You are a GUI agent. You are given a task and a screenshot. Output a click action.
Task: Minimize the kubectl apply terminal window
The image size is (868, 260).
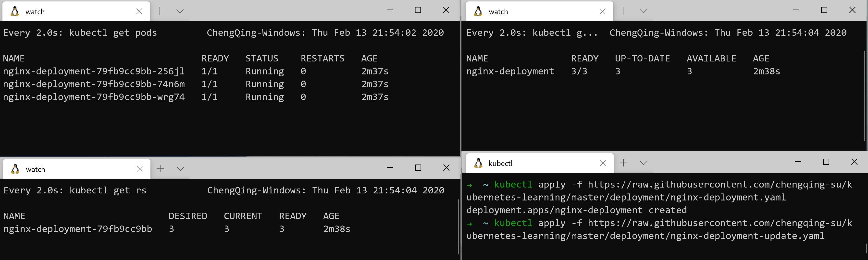798,162
